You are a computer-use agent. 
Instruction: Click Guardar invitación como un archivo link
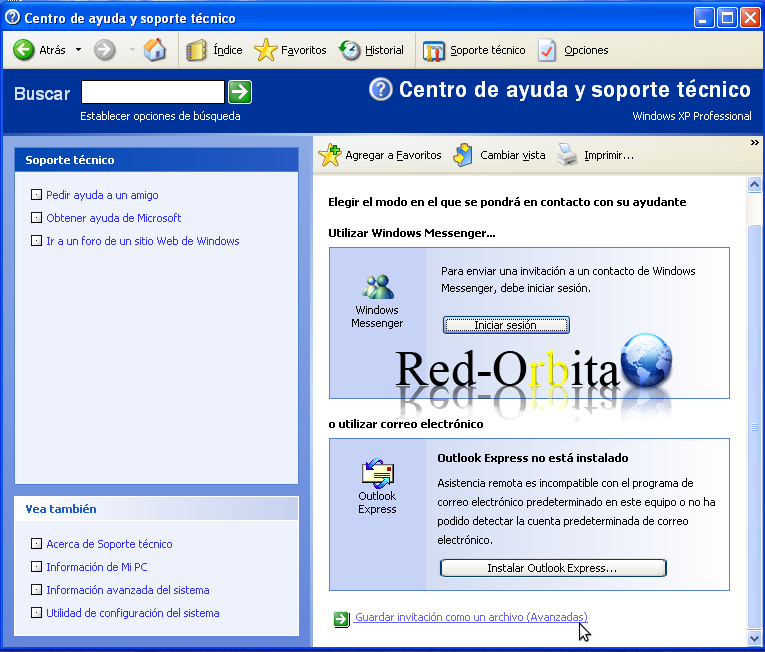471,617
